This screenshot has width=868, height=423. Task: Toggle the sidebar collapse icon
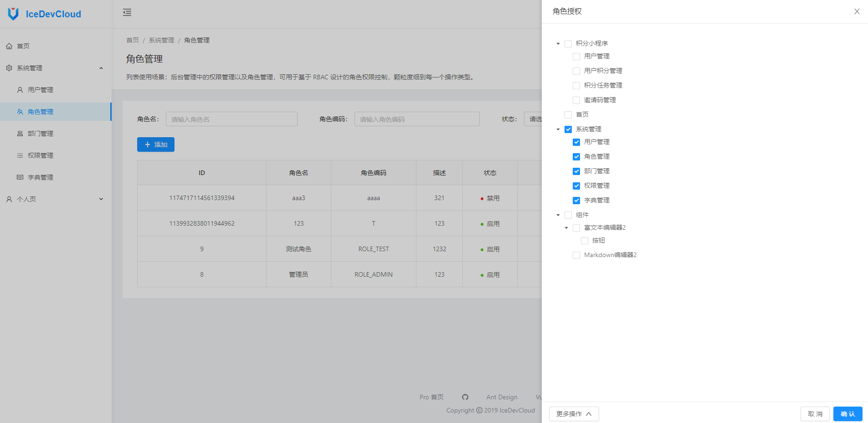point(127,12)
